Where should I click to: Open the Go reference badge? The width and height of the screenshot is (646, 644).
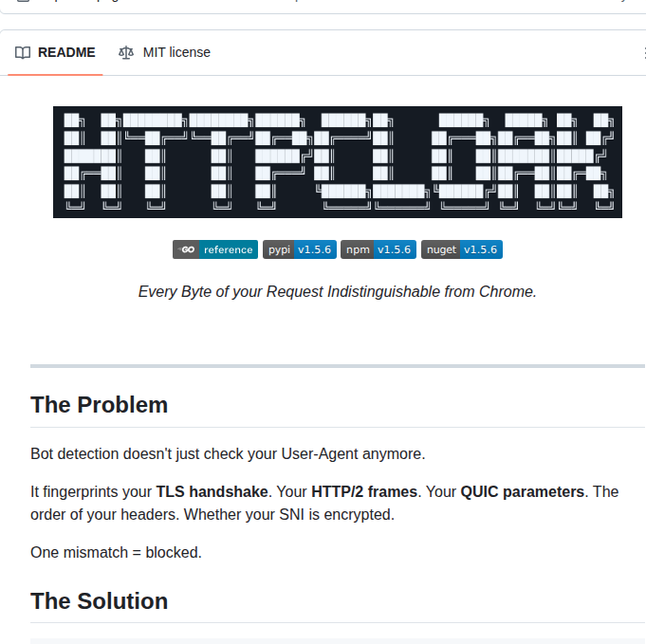(x=215, y=249)
